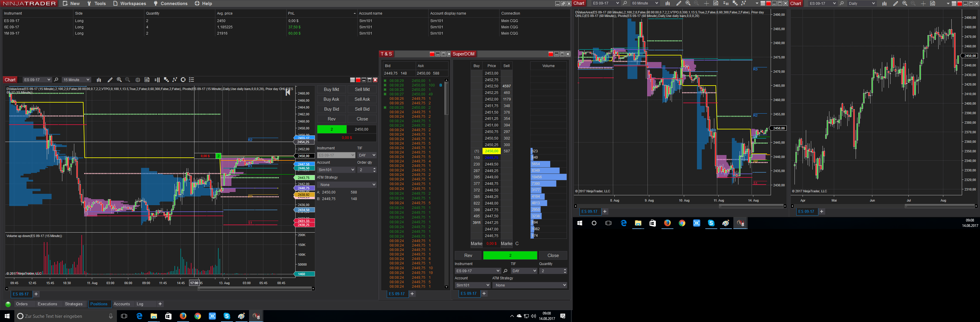Click Sell Mkt in Chart Trader
Screen dimensions: 980x322
[362, 89]
